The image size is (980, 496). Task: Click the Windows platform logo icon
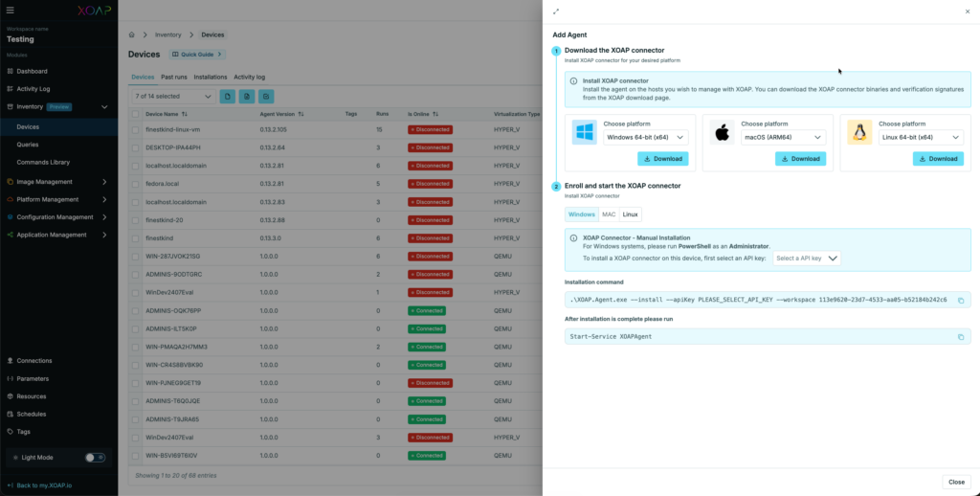point(585,132)
